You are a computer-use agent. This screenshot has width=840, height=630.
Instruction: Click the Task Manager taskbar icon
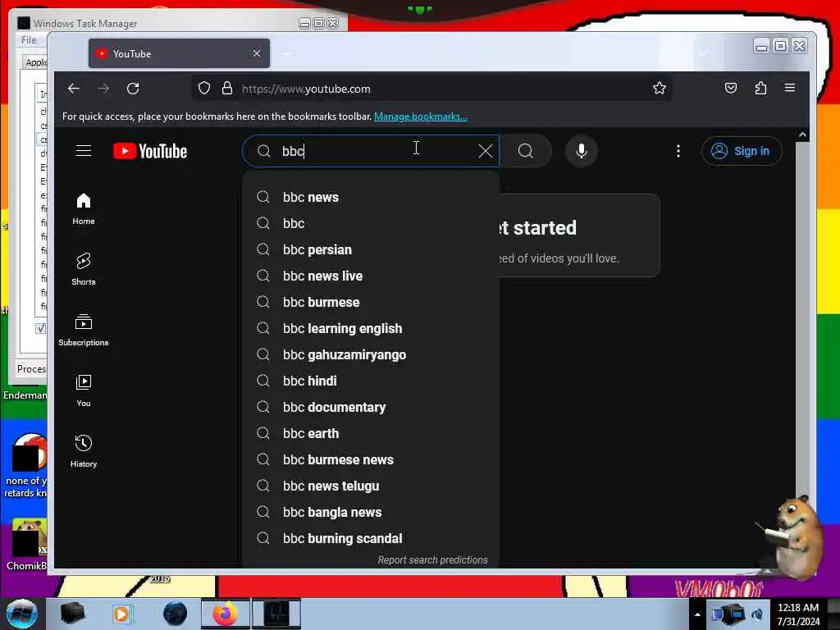[x=276, y=614]
